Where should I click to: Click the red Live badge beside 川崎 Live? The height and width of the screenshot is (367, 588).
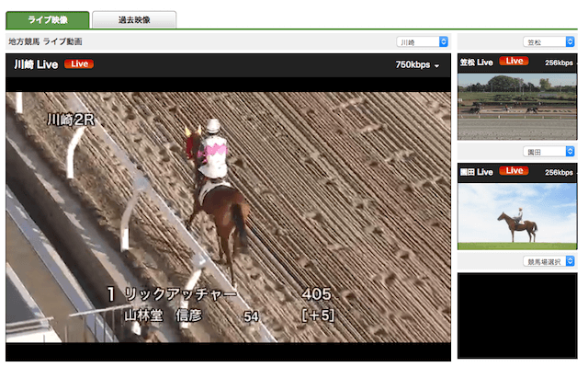pos(79,64)
